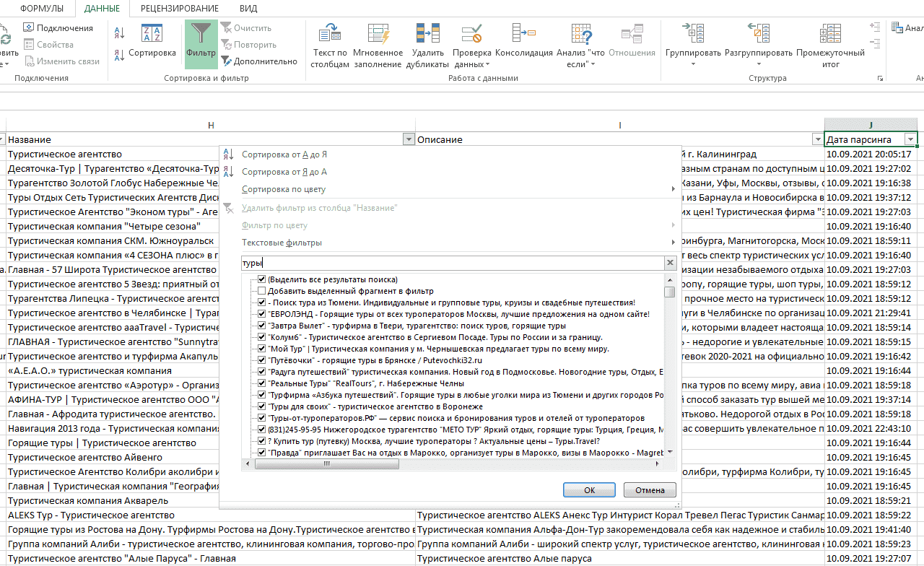Open Консолидация tool

pos(524,42)
